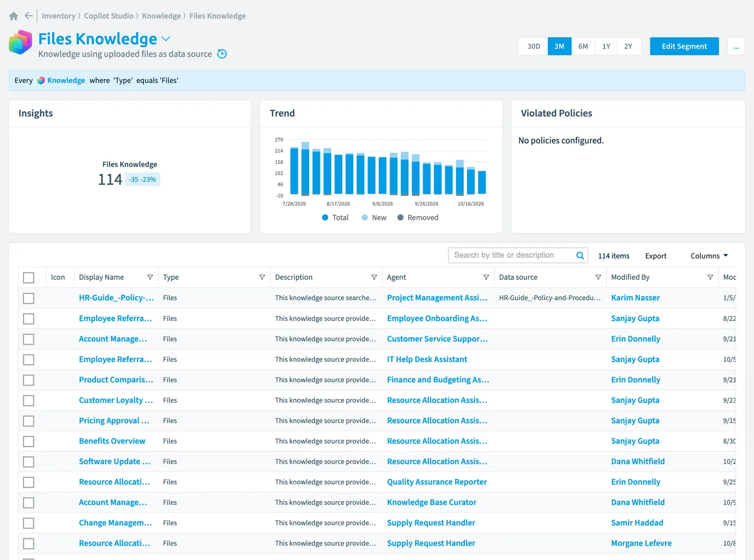The width and height of the screenshot is (754, 560).
Task: Toggle the Removed series in chart legend
Action: pos(418,218)
